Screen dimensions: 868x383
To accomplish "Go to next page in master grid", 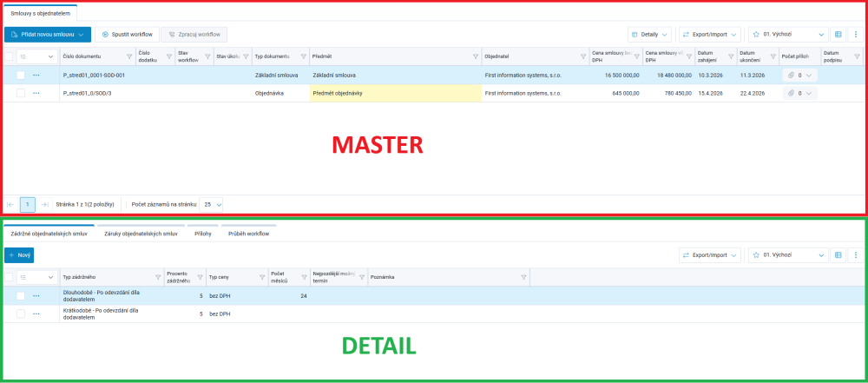I will point(45,204).
